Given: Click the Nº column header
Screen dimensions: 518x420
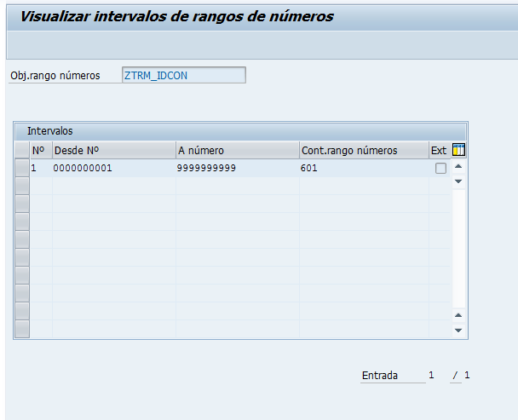Looking at the screenshot, I should [x=39, y=151].
